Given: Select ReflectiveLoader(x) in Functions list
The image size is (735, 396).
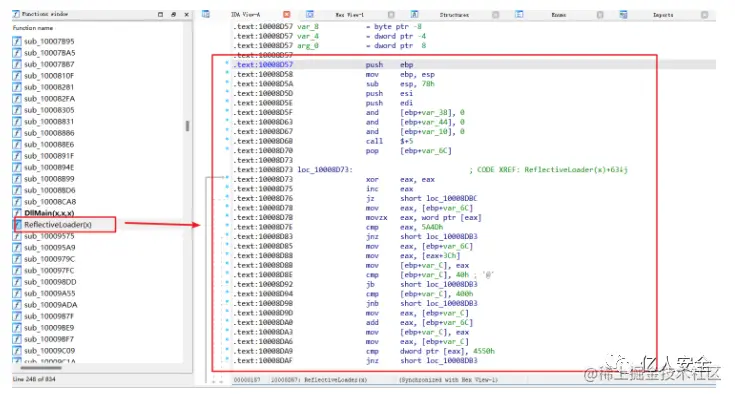Looking at the screenshot, I should [58, 224].
